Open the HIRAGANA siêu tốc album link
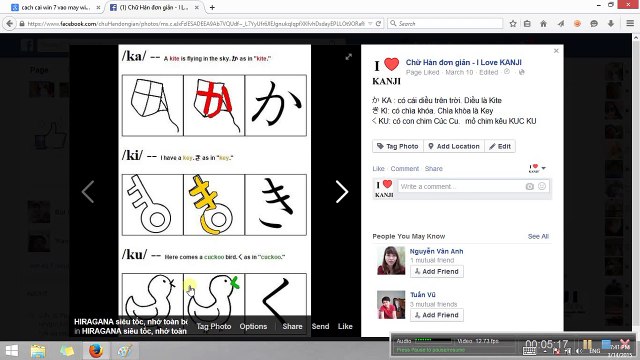The image size is (640, 360). coord(134,331)
